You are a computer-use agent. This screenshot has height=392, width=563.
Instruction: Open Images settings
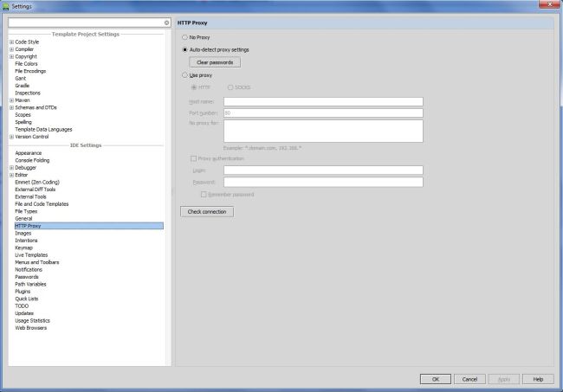23,233
